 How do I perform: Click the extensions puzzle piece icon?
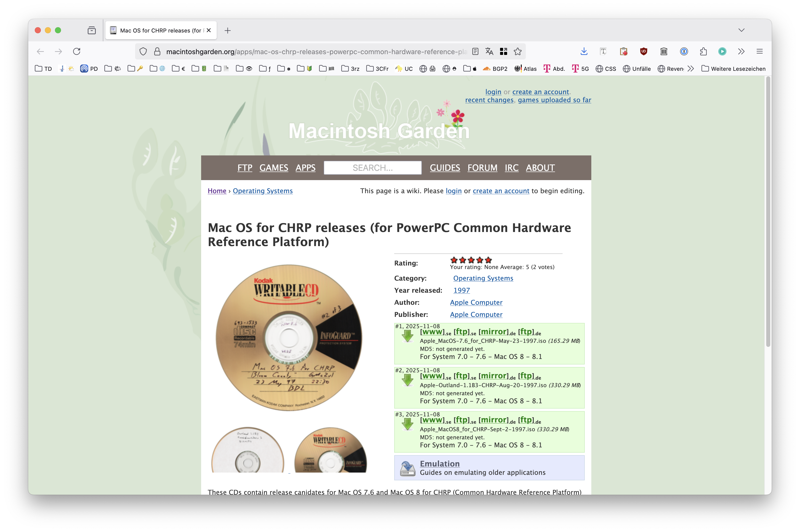(x=703, y=52)
